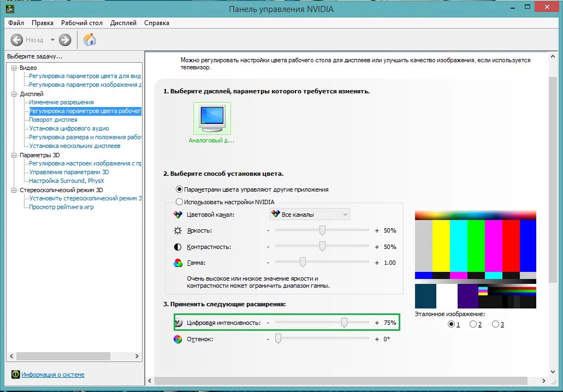Open the Файл menu

coord(16,22)
